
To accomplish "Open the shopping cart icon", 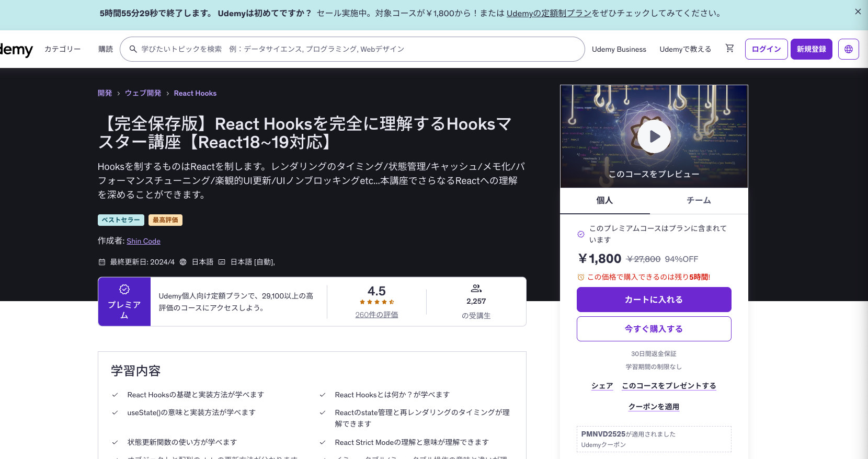I will (729, 49).
